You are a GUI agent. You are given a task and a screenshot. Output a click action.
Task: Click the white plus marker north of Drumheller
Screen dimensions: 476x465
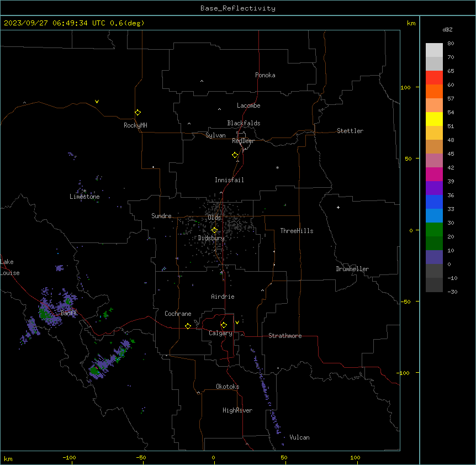[338, 207]
